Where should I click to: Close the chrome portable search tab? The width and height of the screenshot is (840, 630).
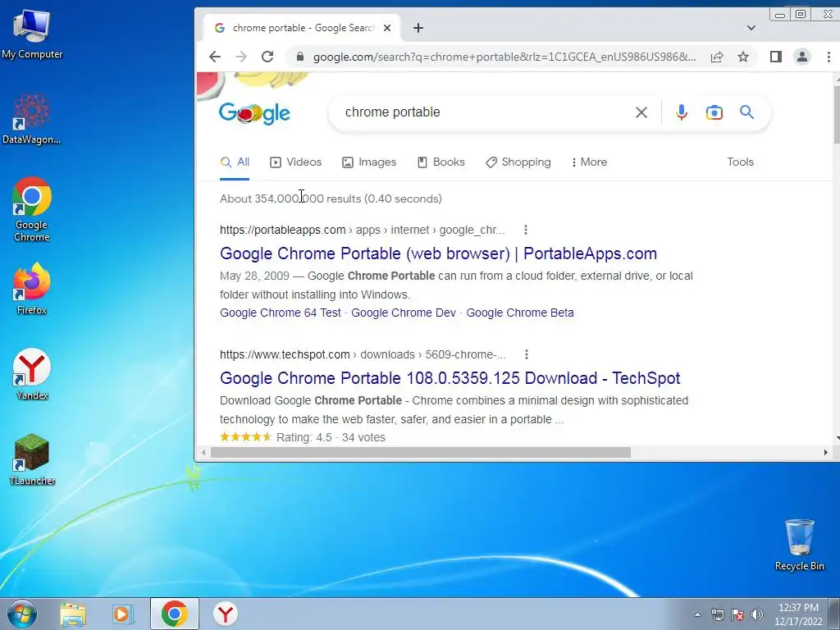point(387,28)
